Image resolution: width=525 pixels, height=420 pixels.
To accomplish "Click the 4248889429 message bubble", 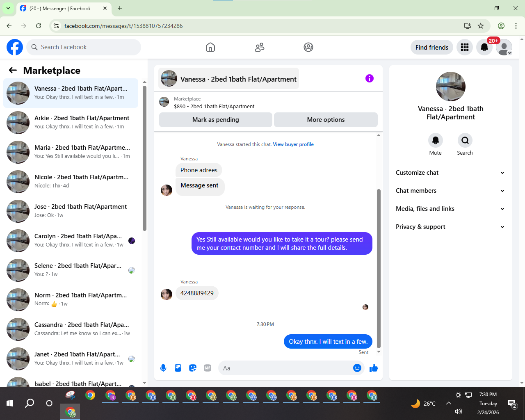I will pos(197,293).
